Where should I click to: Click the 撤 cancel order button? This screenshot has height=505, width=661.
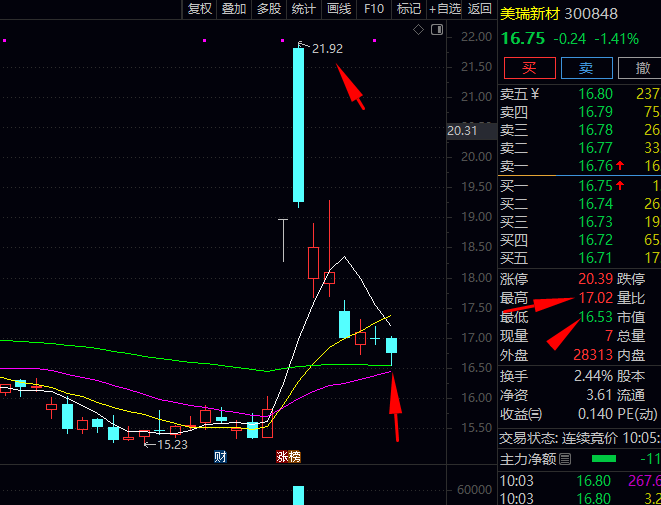(x=641, y=68)
